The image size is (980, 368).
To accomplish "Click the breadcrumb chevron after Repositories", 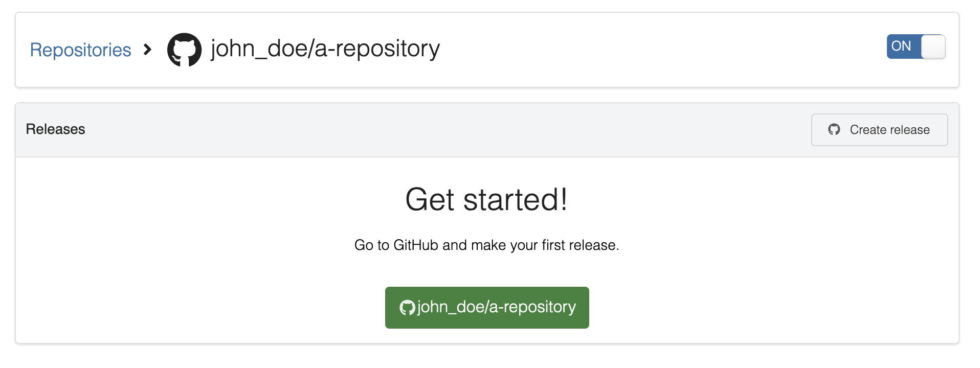I will (147, 50).
